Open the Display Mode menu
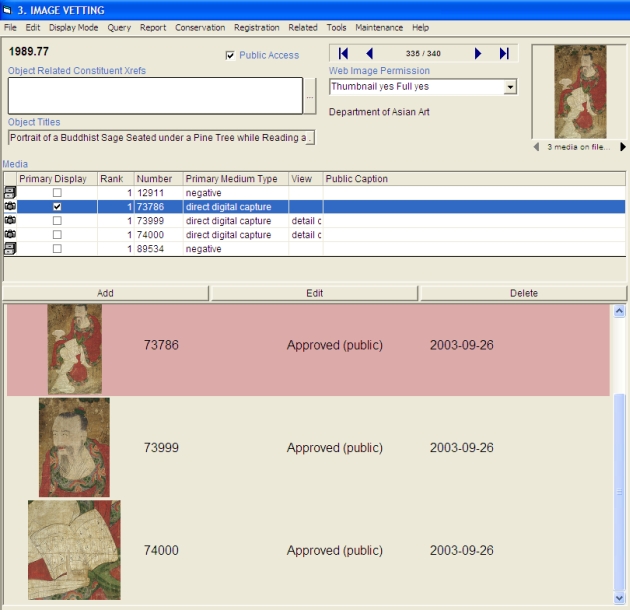The height and width of the screenshot is (610, 630). pos(74,28)
